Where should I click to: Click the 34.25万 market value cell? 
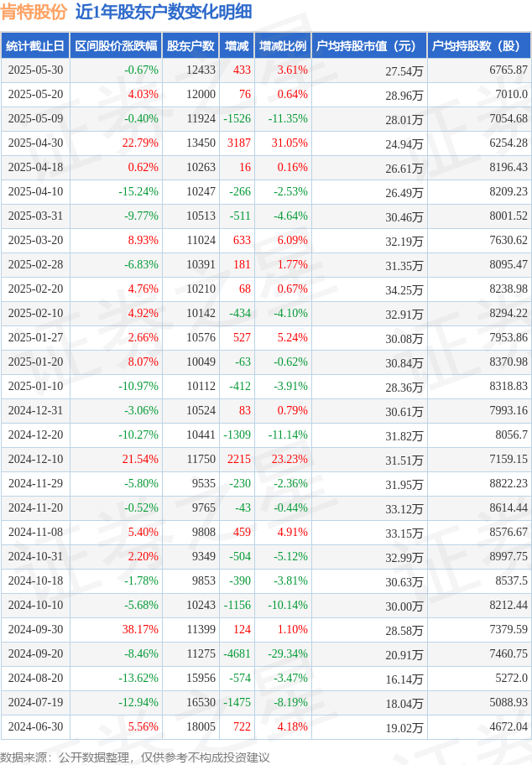tap(369, 289)
